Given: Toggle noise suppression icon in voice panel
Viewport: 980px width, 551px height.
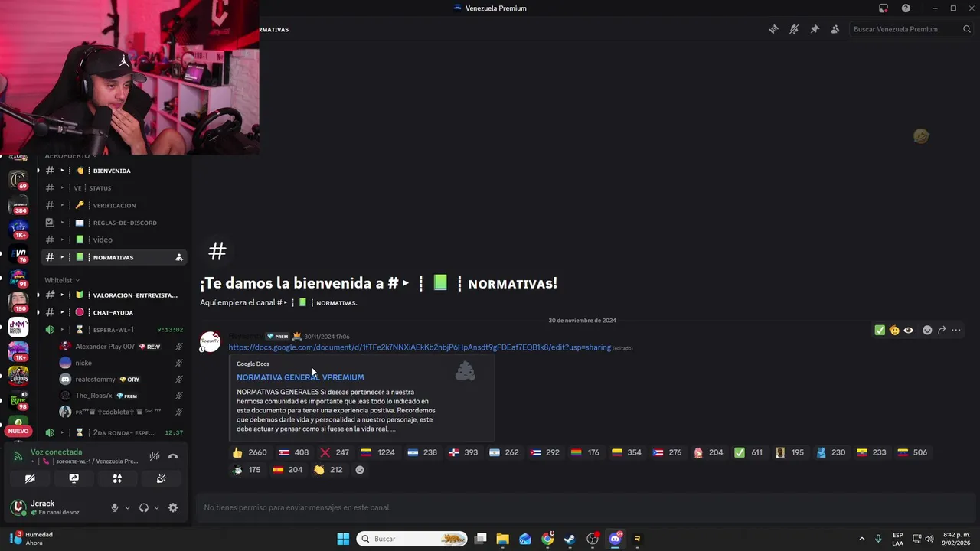Looking at the screenshot, I should pyautogui.click(x=155, y=456).
